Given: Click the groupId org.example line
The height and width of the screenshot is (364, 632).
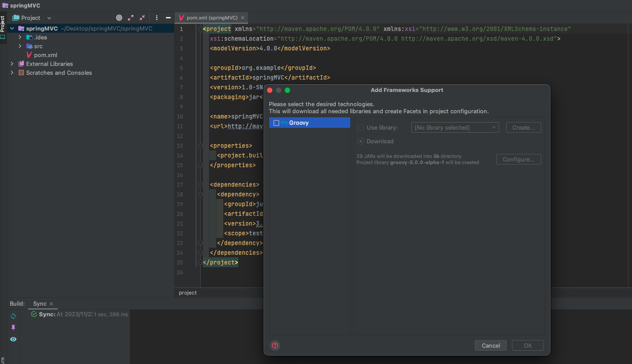Looking at the screenshot, I should coord(263,68).
